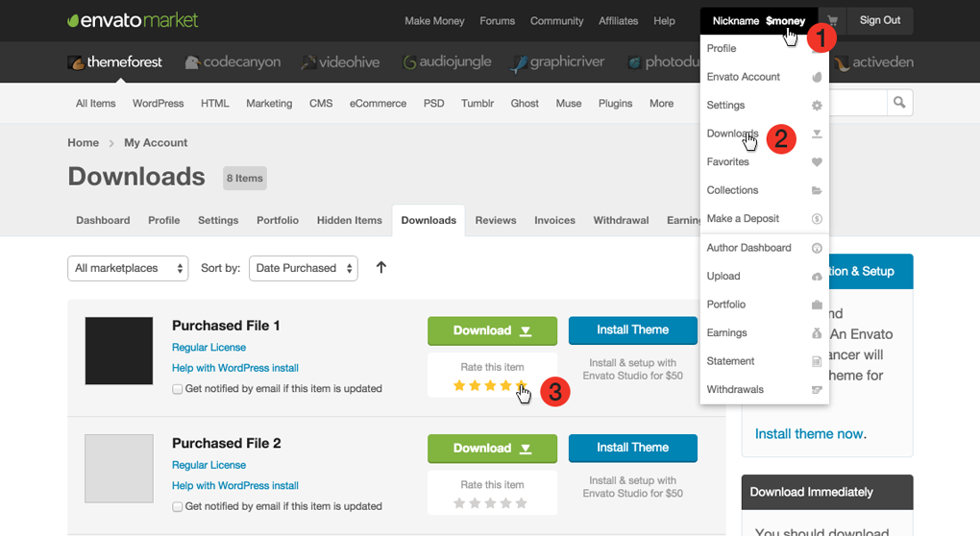Viewport: 980px width, 536px height.
Task: Click Install Theme for Purchased File 1
Action: [x=632, y=330]
